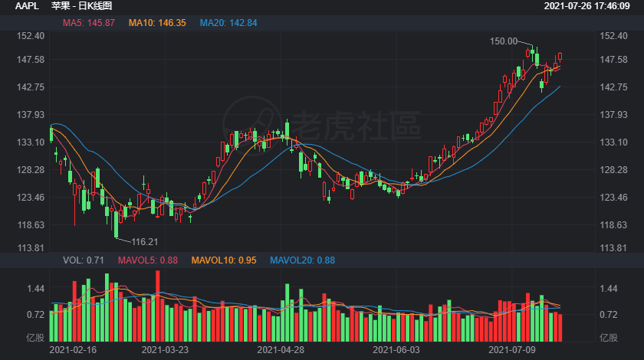Click the right axis 152.40 price label
This screenshot has width=644, height=360.
pyautogui.click(x=613, y=36)
